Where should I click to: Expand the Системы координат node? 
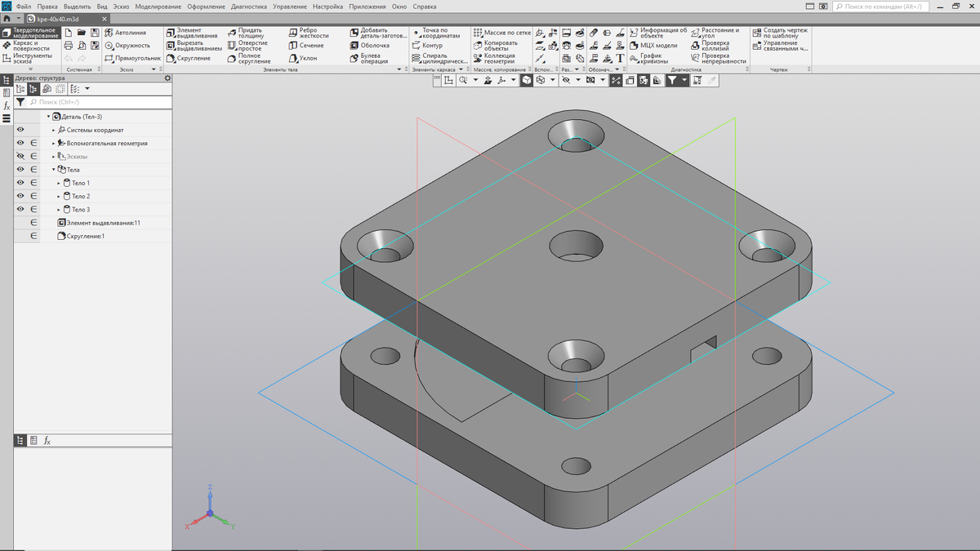54,130
